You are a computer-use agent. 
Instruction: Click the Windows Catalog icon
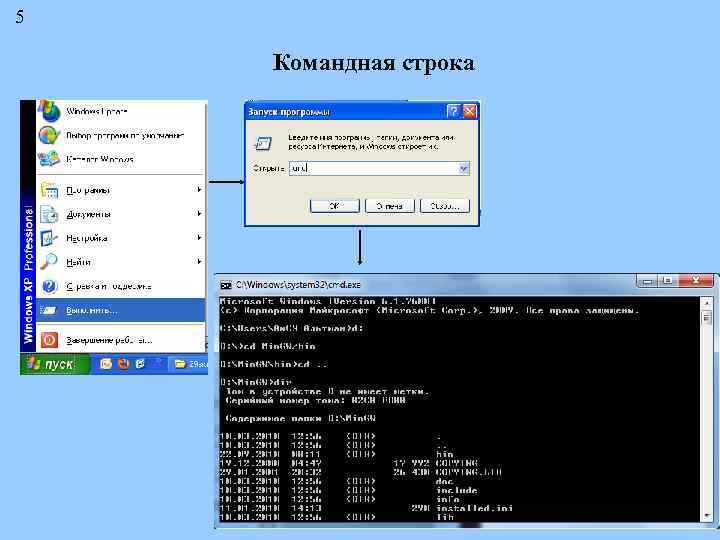click(49, 159)
